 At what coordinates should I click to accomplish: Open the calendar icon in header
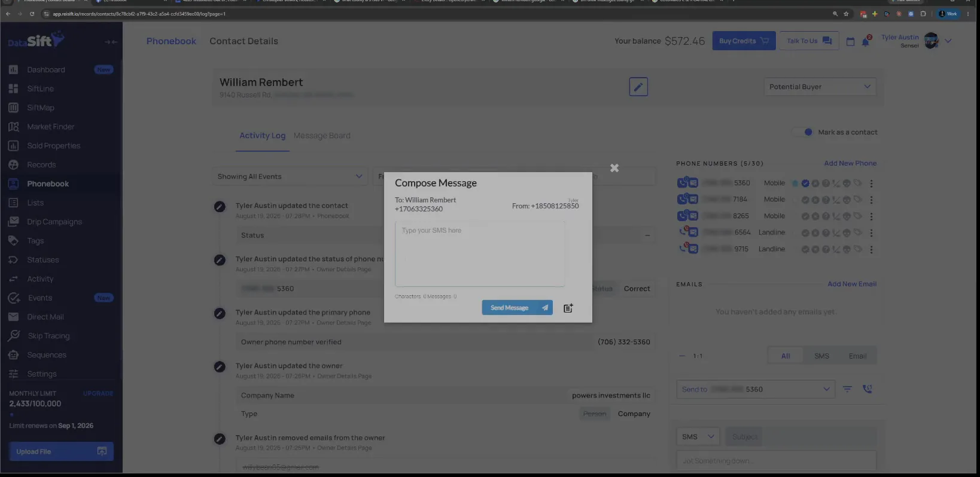pos(850,41)
